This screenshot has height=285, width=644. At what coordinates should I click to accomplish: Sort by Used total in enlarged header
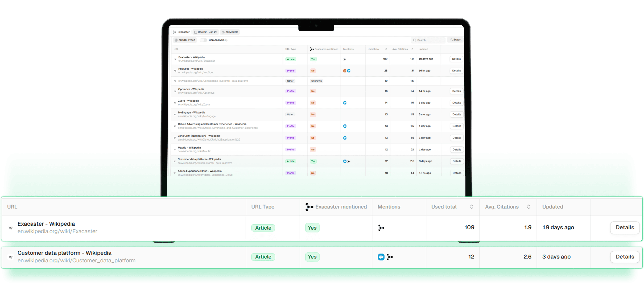point(471,207)
